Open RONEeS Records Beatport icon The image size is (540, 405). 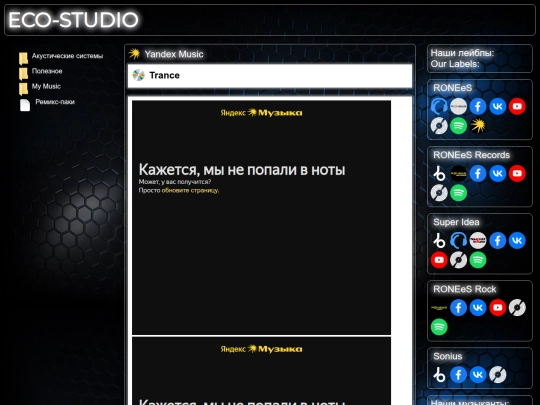point(439,173)
